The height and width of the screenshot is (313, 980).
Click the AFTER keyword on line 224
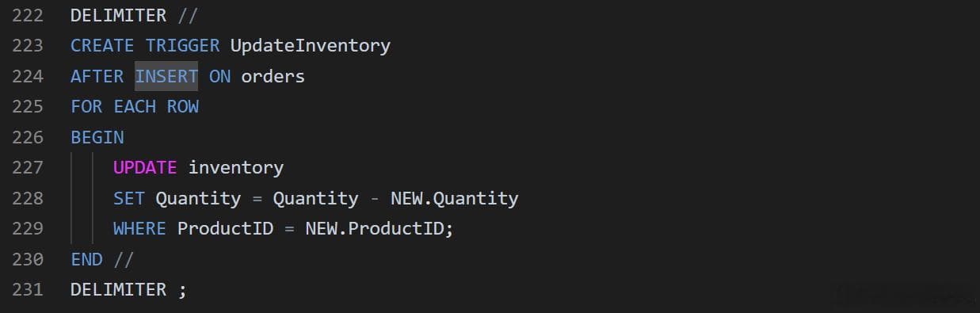[97, 76]
